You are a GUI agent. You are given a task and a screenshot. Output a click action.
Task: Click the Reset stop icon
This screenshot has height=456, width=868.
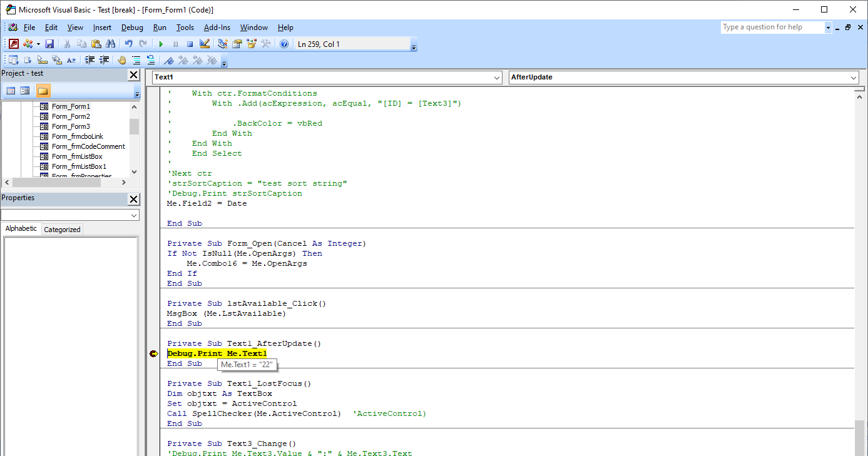click(190, 44)
